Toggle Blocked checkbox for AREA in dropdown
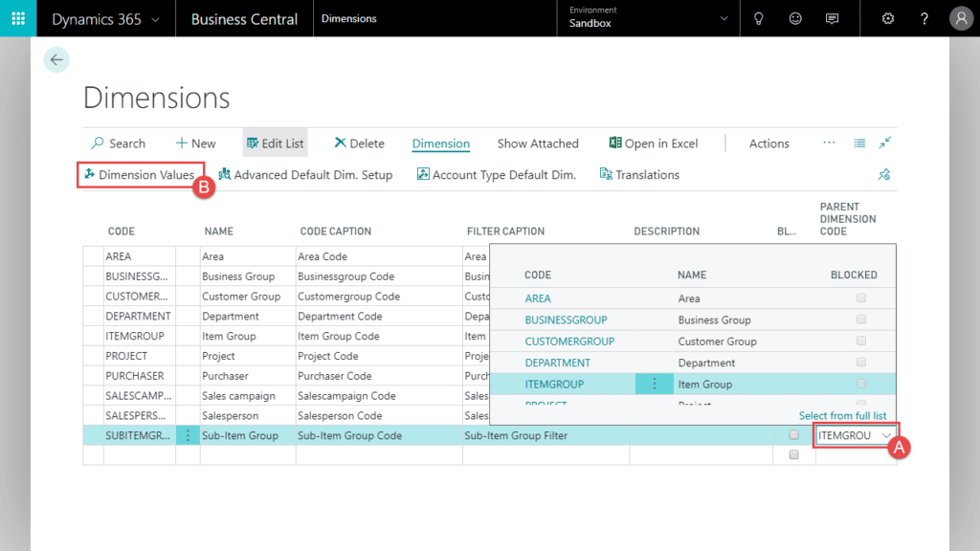 pos(861,298)
